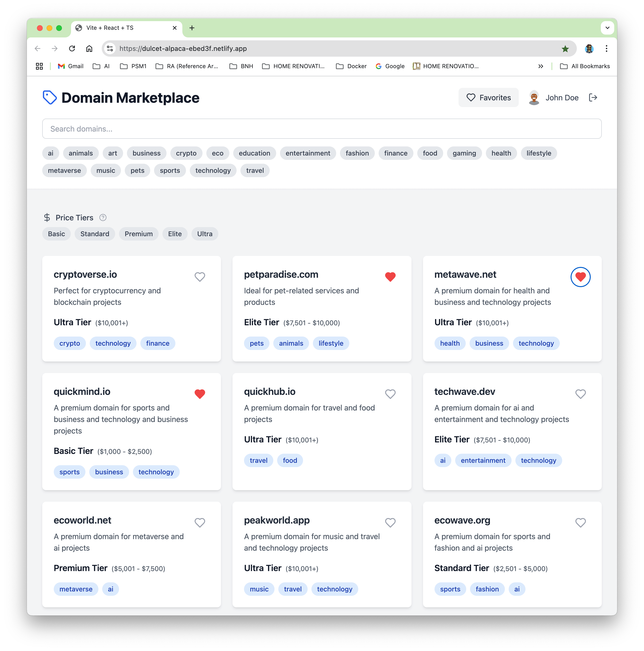Screen dimensions: 644x651
Task: Click the logout icon beside John Doe
Action: point(593,97)
